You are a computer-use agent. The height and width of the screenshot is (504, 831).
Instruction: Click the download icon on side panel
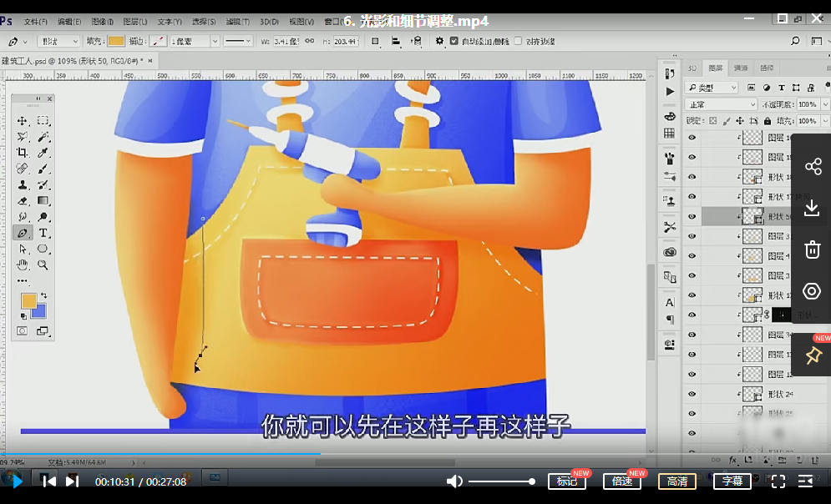pos(812,209)
